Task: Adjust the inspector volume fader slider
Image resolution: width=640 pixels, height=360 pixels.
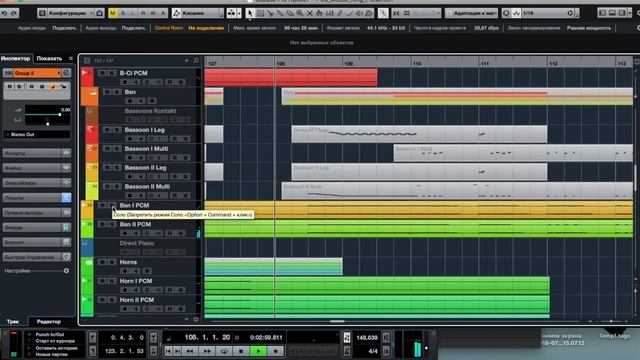Action: click(47, 115)
